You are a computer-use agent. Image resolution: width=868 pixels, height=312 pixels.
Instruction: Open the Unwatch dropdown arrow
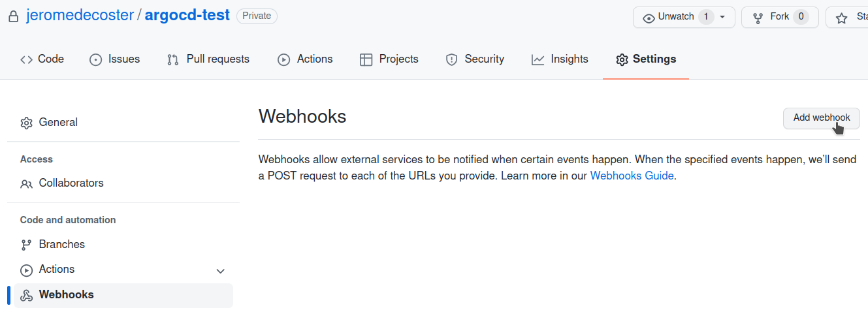click(722, 18)
